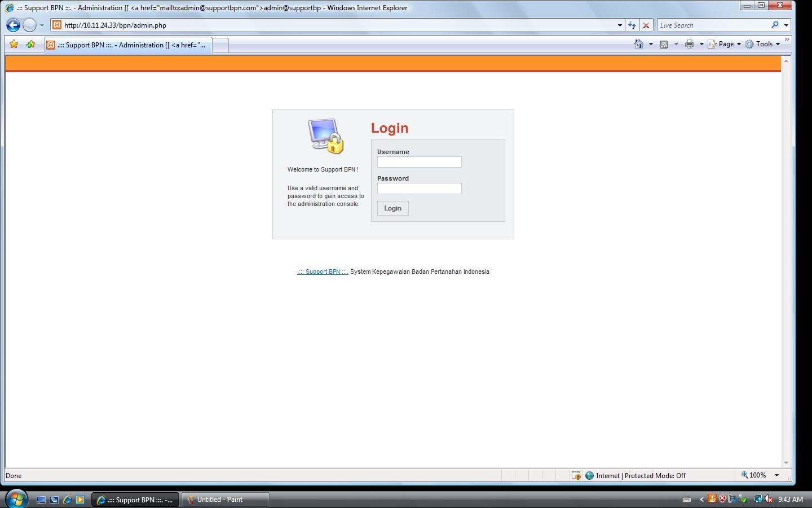The width and height of the screenshot is (812, 508).
Task: Click the Show Desktop quick launch icon
Action: coord(41,500)
